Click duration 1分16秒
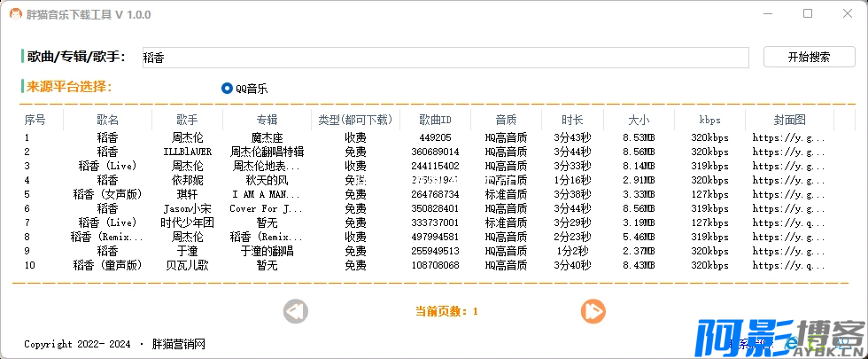 (x=572, y=180)
